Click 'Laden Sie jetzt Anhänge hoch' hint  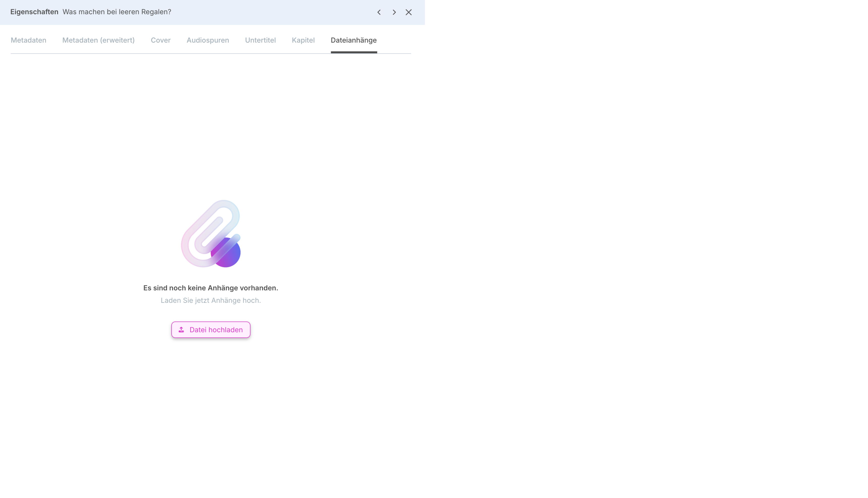(x=210, y=300)
